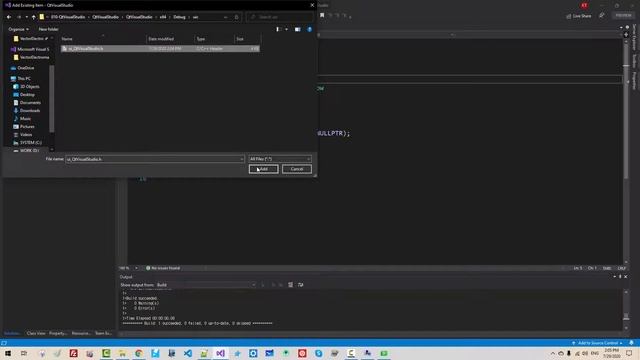The width and height of the screenshot is (640, 360).
Task: Go back in the file dialog navigation
Action: tap(9, 17)
